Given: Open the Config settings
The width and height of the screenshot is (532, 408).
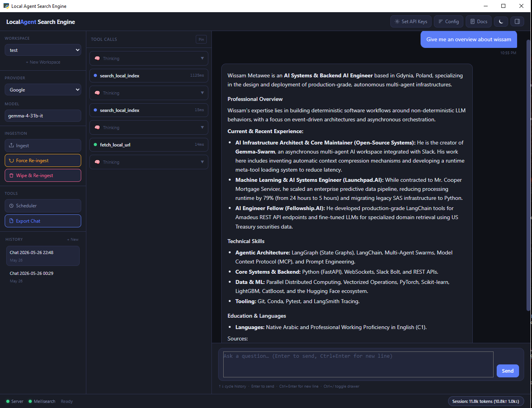Looking at the screenshot, I should pos(448,22).
